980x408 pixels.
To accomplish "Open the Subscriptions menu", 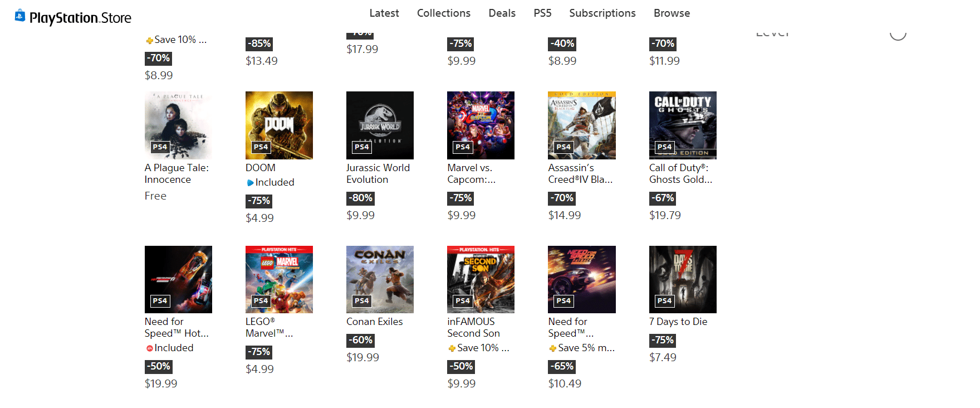I will (602, 13).
